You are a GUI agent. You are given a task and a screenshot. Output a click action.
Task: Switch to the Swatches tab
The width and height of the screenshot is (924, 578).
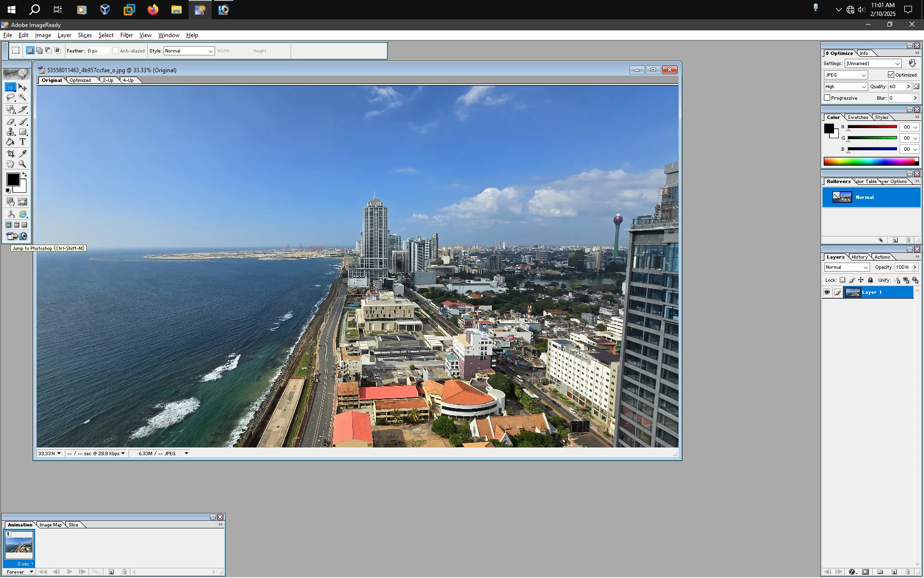tap(858, 118)
